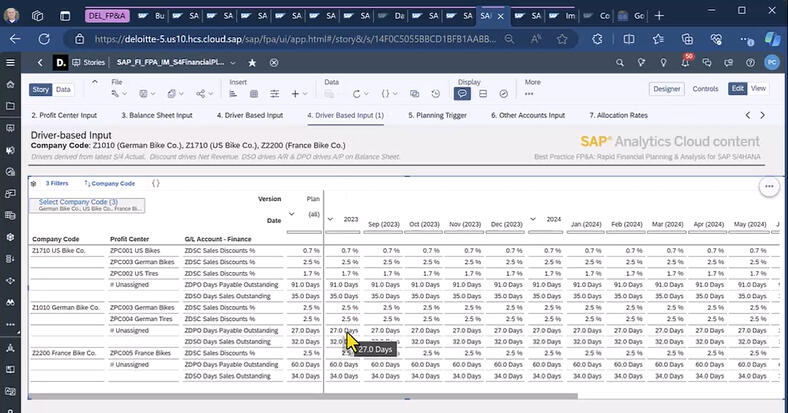Collapse the 2023 date column group

point(330,219)
